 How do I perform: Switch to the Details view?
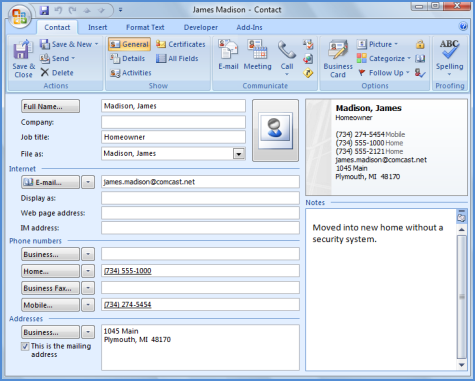(x=128, y=59)
